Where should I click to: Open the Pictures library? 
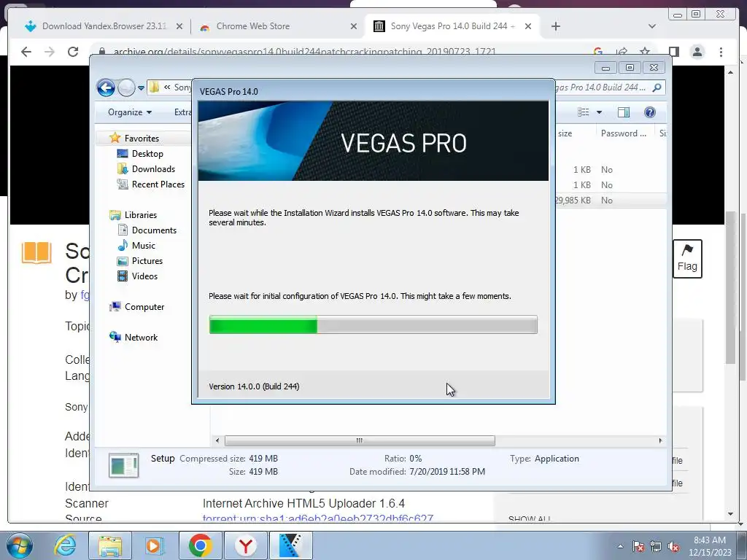pos(147,260)
